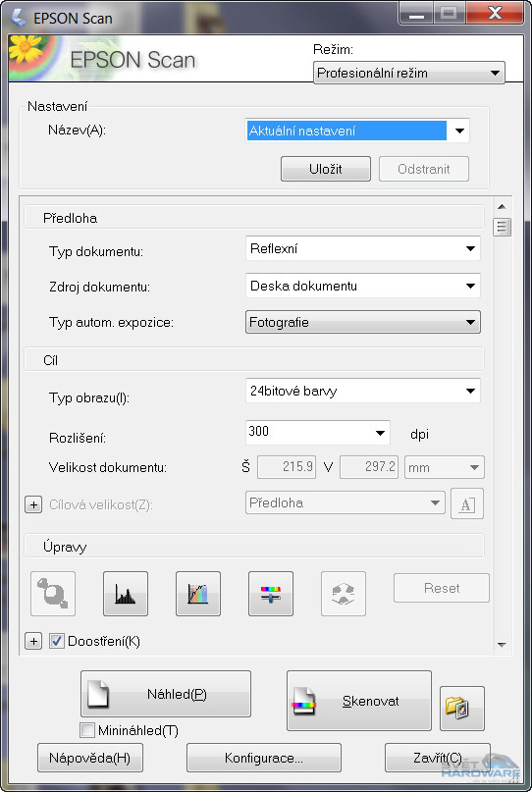Open the Cílová velikost Předloha dropdown
532x792 pixels.
[346, 503]
